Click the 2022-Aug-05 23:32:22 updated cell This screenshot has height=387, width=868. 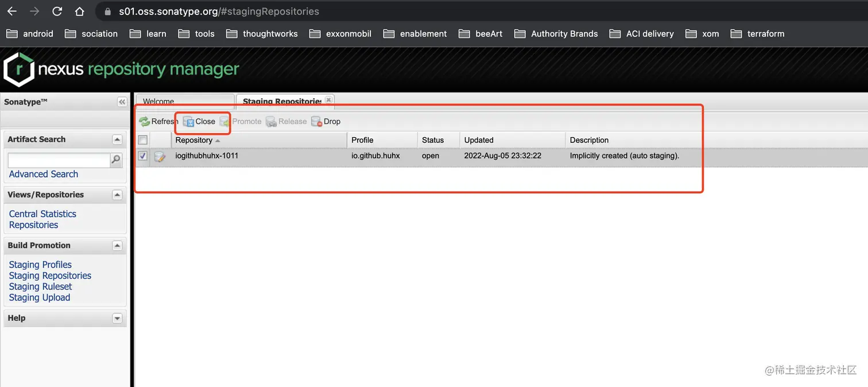(503, 156)
